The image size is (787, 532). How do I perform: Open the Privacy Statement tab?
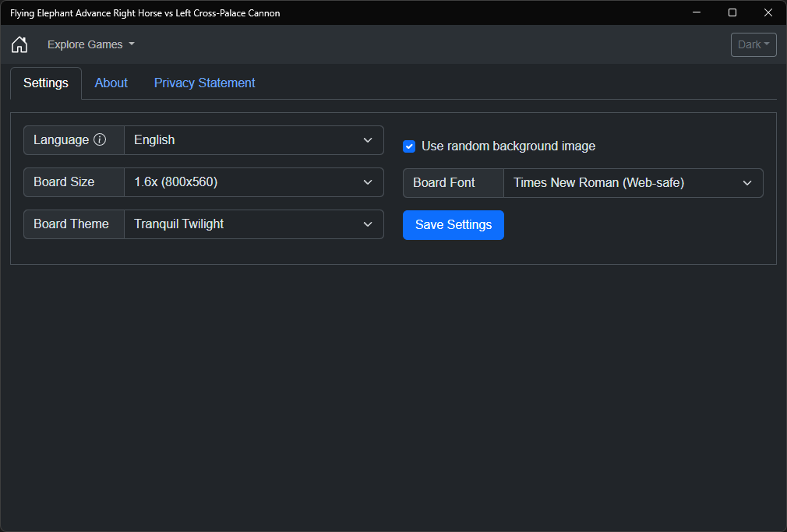(204, 83)
